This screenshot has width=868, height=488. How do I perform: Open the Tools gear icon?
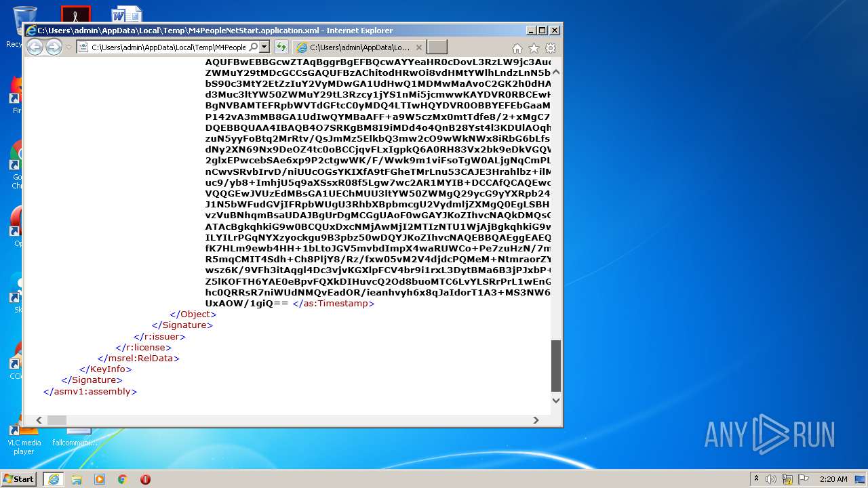click(x=551, y=48)
